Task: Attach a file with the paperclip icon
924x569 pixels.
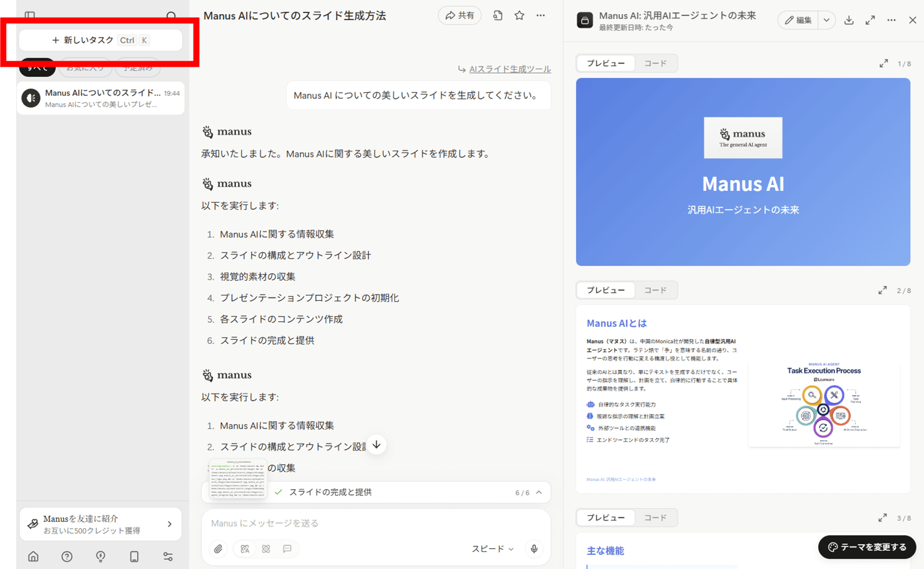Action: point(218,549)
